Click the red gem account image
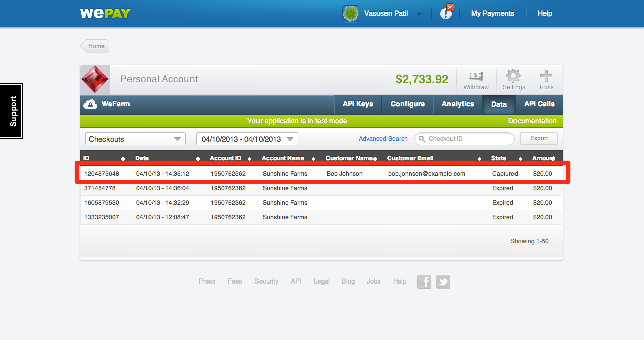 click(95, 80)
